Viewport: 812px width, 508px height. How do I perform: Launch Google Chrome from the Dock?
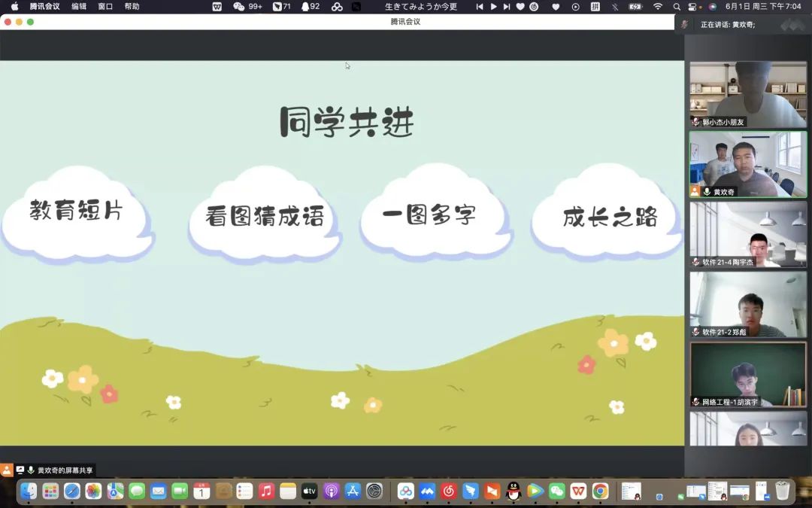point(600,491)
